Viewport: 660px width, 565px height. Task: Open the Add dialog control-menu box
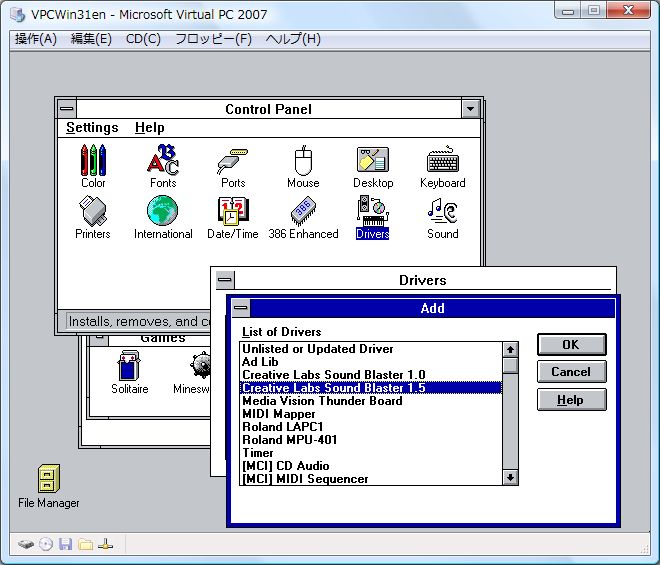241,308
